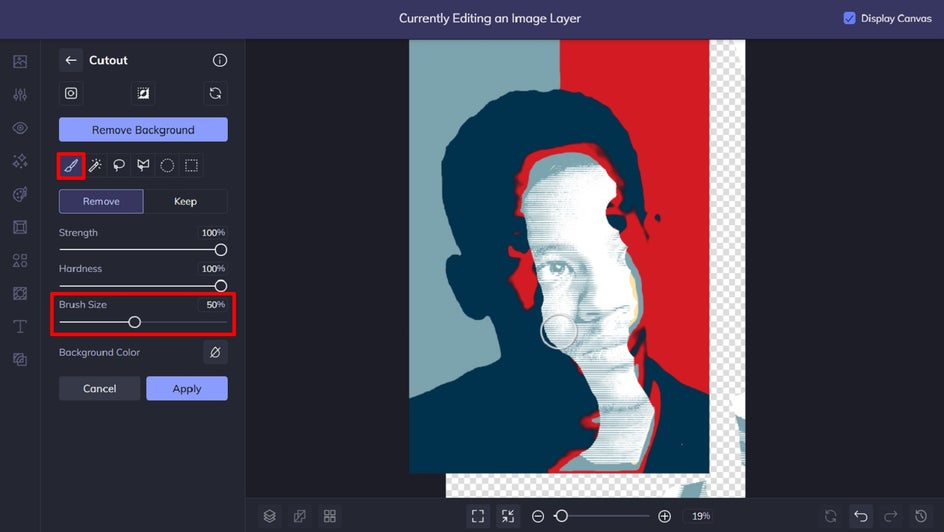The image size is (944, 532).
Task: Click the Hardness 100% value field
Action: (213, 268)
